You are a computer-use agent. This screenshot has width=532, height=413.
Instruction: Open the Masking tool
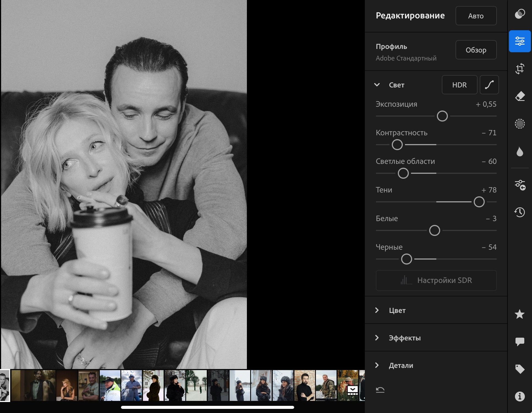[520, 124]
